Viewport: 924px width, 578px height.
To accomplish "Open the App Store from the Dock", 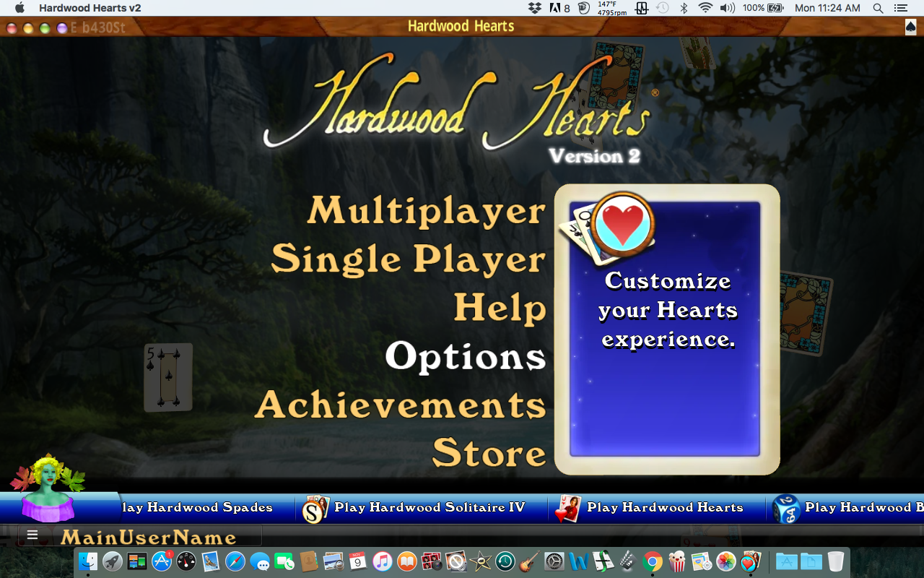I will click(161, 561).
